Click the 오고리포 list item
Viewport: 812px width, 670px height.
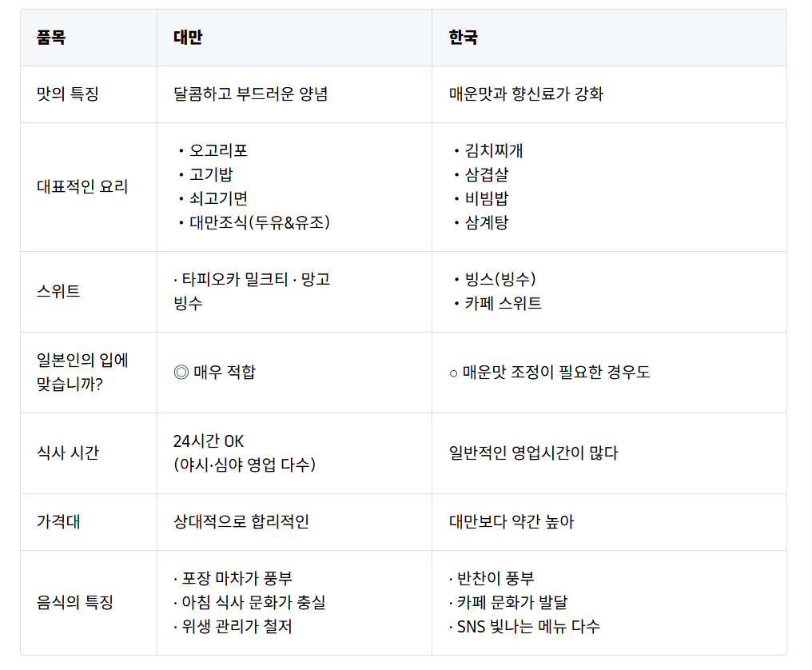click(x=218, y=151)
